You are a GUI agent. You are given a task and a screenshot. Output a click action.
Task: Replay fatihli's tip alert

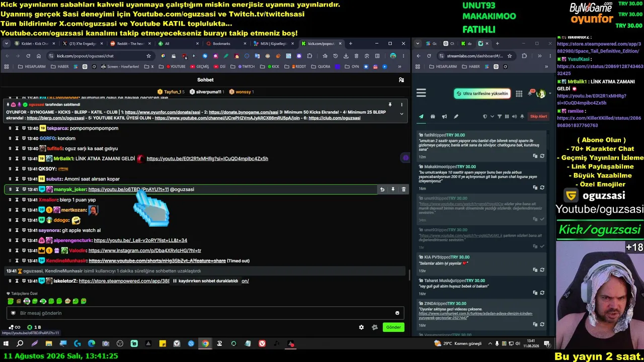coord(542,156)
